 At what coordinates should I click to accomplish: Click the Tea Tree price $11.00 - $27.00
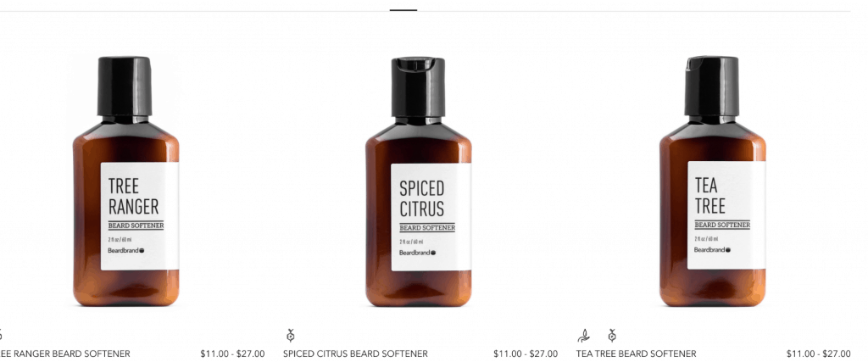818,354
